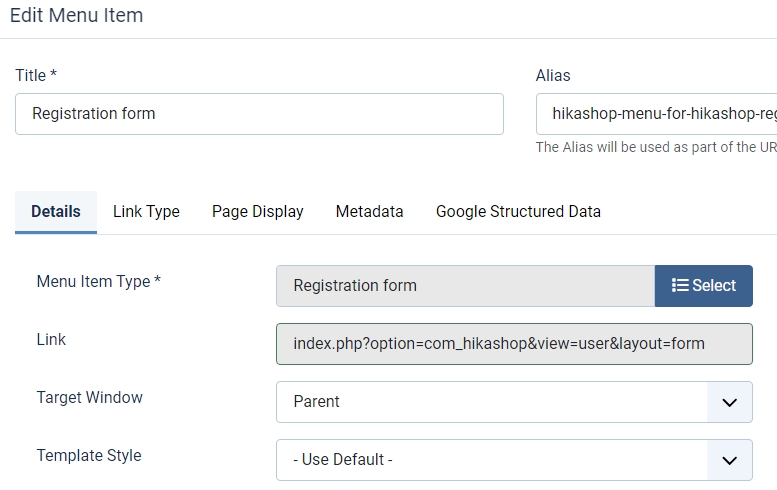Click the list icon on Select button

680,285
